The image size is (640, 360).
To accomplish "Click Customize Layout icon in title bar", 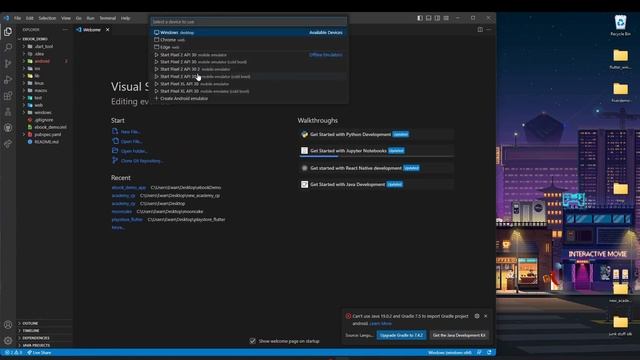I will (446, 18).
